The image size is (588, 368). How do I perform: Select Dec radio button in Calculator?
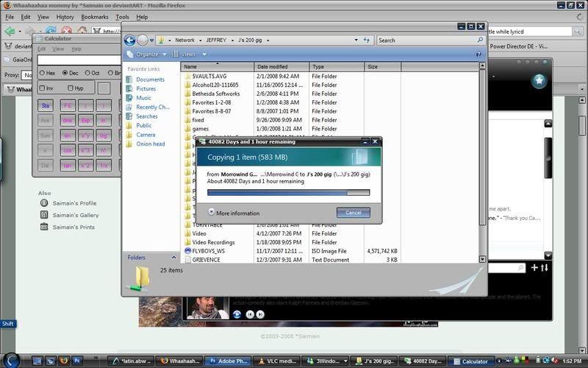tap(65, 73)
